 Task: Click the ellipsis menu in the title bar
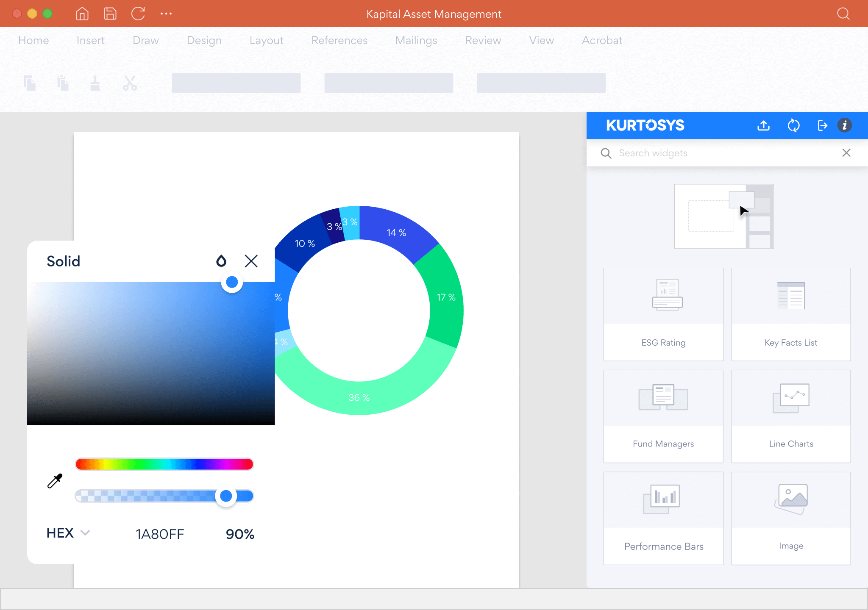pos(166,14)
